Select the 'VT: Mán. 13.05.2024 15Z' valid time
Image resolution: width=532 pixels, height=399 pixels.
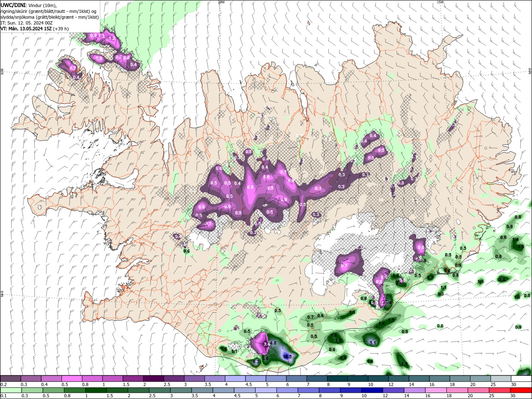[x=26, y=29]
